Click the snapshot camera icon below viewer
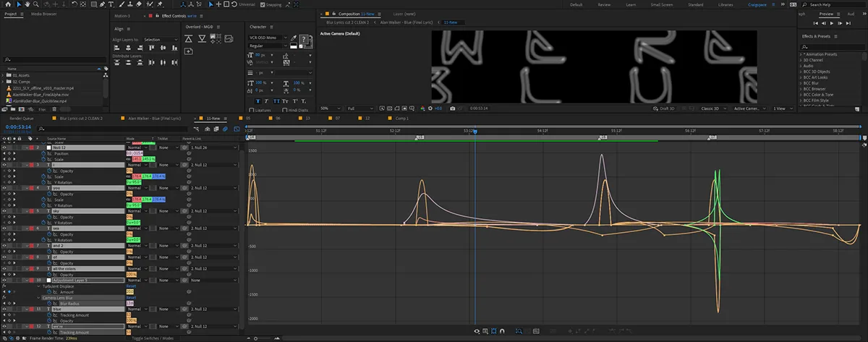The height and width of the screenshot is (342, 868). [453, 108]
